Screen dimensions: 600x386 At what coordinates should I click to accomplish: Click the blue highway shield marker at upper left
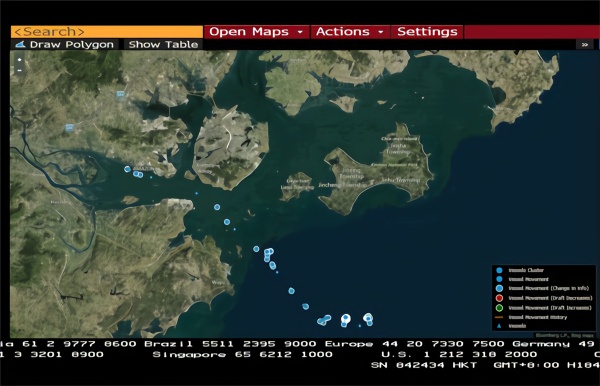point(120,94)
